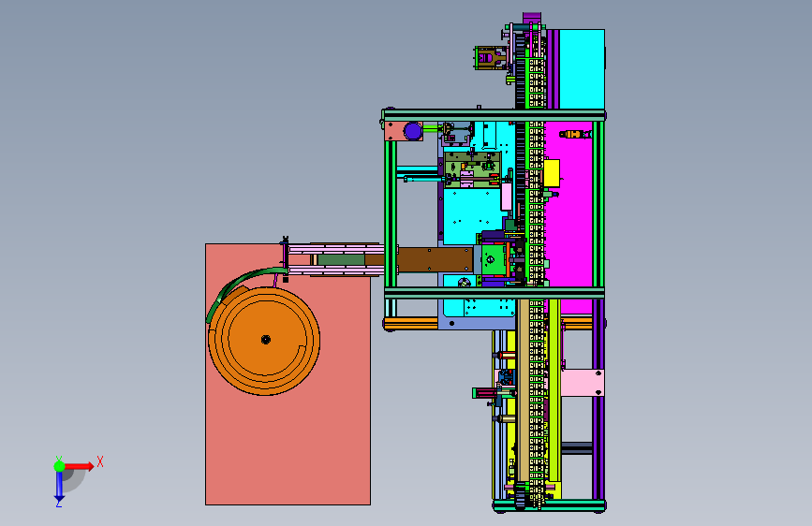The image size is (812, 526).
Task: Select the tan vertical rail in the lower conveyor
Action: click(523, 390)
